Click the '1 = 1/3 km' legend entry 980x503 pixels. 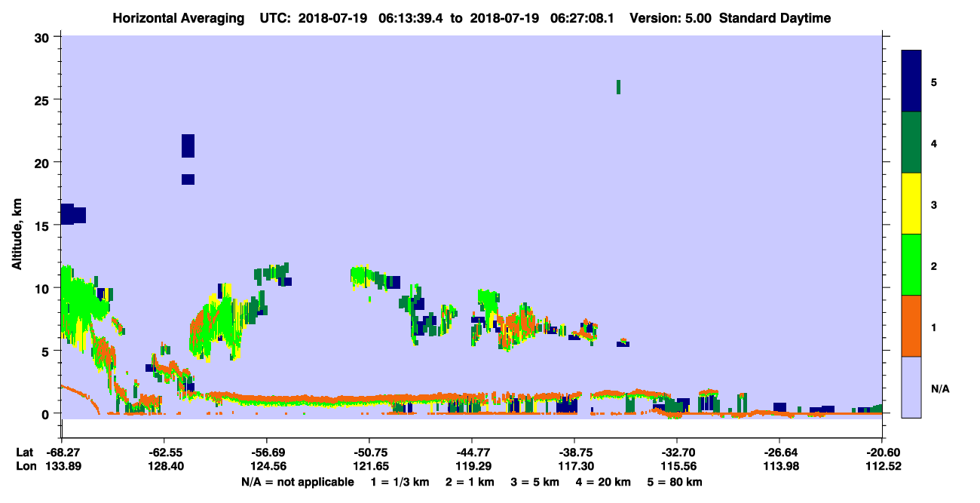pos(401,482)
